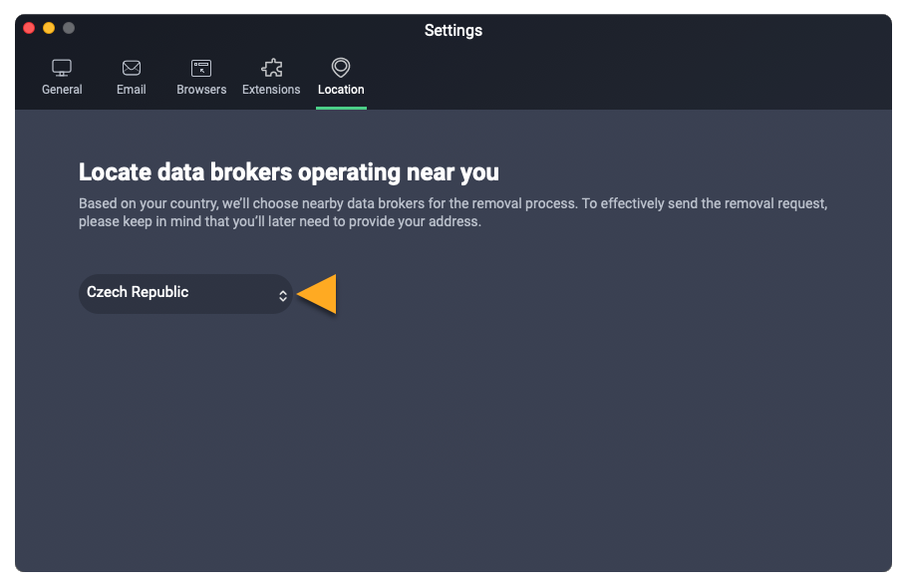Minimize Settings using the yellow button
The width and height of the screenshot is (906, 588).
[x=49, y=28]
